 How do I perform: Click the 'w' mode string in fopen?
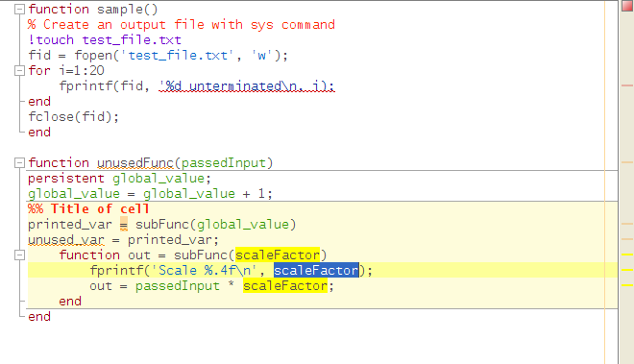tap(261, 56)
